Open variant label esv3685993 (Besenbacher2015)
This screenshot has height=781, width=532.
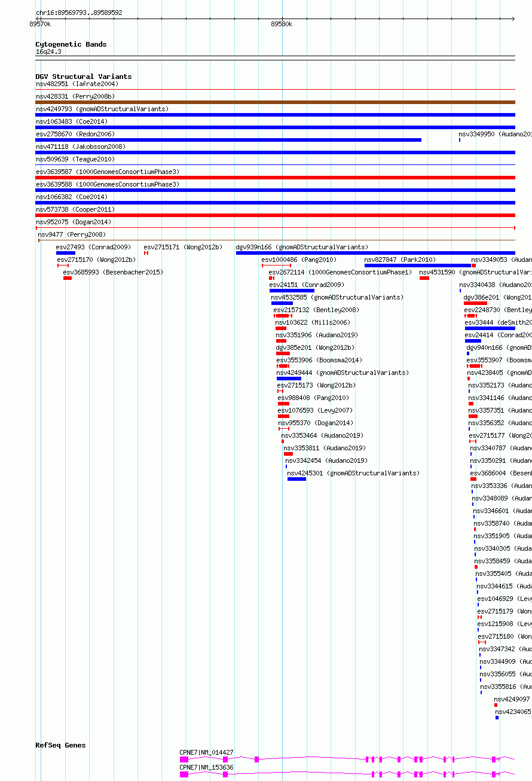click(x=113, y=272)
